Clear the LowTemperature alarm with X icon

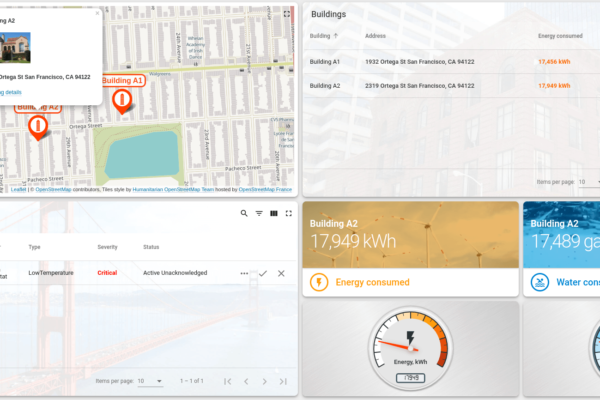point(281,273)
